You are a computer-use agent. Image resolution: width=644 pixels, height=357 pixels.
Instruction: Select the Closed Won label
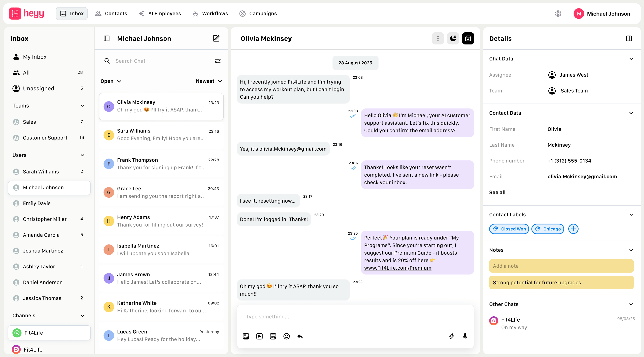(x=509, y=229)
